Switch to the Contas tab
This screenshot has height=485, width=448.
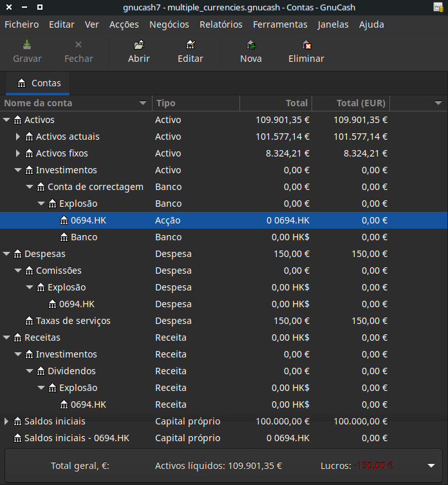click(x=39, y=83)
